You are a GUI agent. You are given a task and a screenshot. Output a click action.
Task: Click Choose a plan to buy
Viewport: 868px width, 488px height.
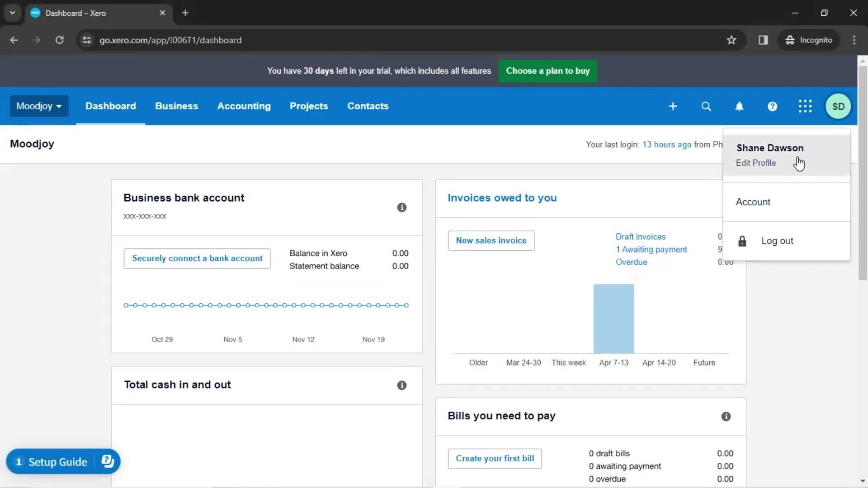547,71
